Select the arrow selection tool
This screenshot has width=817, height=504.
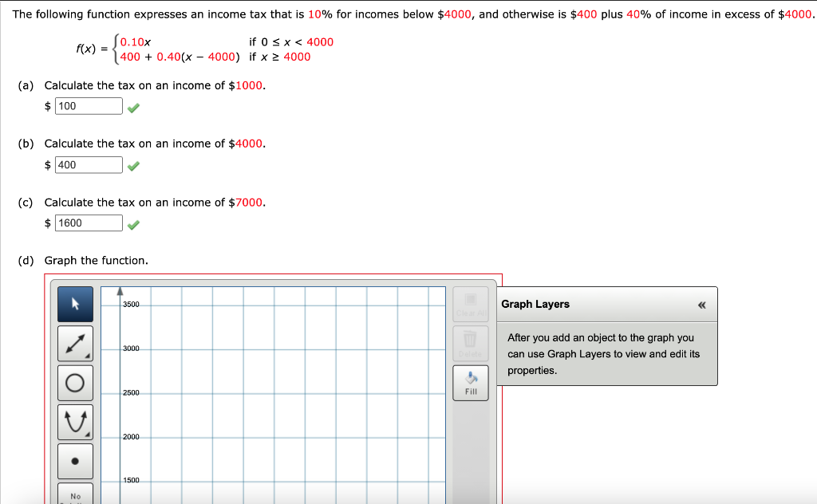pyautogui.click(x=75, y=305)
